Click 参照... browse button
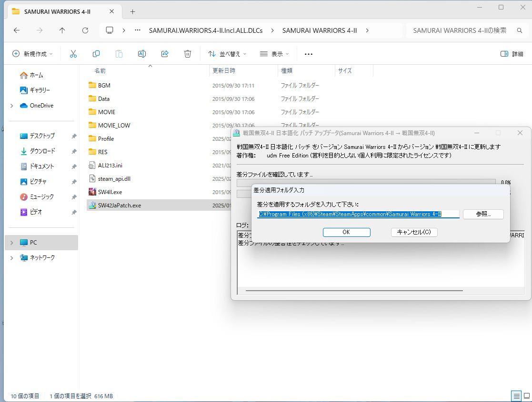 [483, 214]
